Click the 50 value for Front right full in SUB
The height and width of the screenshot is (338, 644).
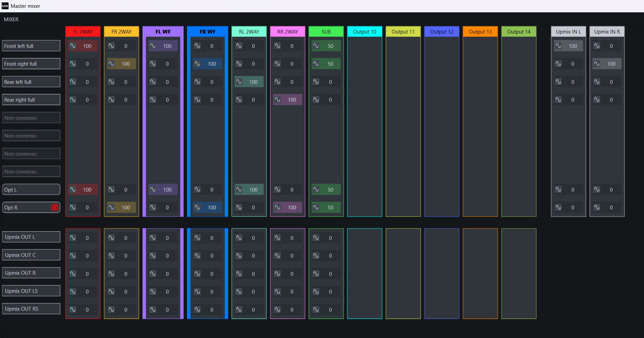330,64
